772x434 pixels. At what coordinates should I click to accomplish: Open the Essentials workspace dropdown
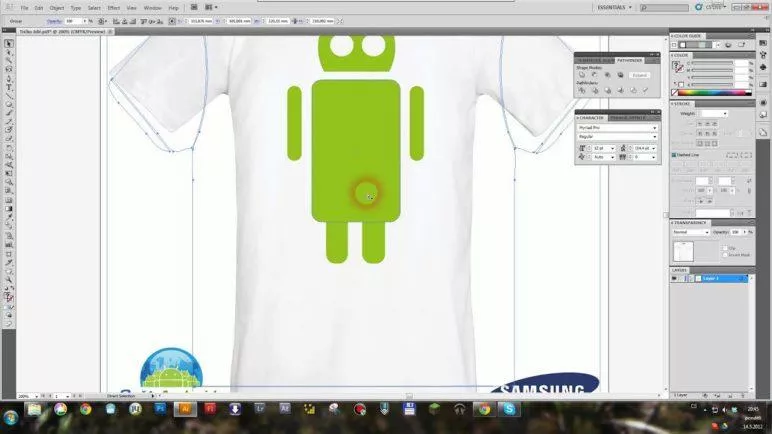[614, 7]
